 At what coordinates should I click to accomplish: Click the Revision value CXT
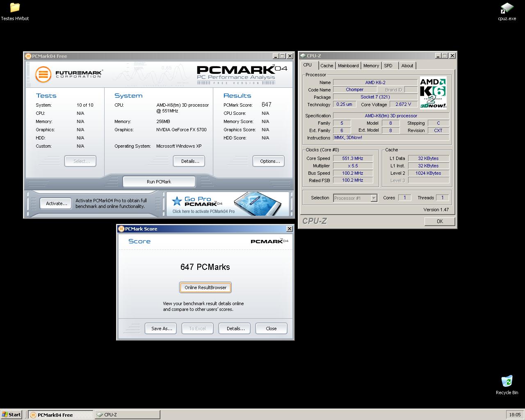point(438,130)
